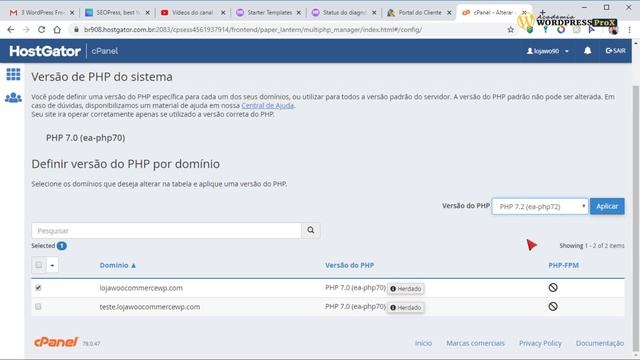Click Herdado badge on lojawoocommercewp.com row
Viewport: 640px width, 360px height.
click(406, 289)
